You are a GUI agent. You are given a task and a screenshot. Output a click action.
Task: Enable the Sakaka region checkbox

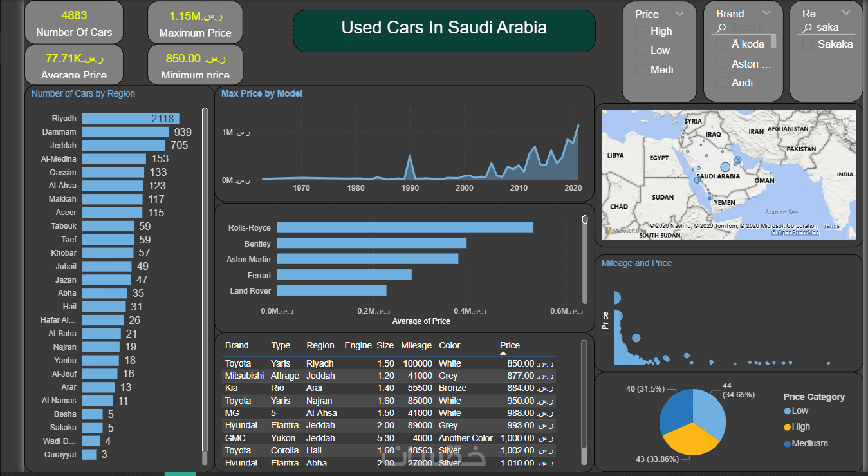[x=807, y=44]
